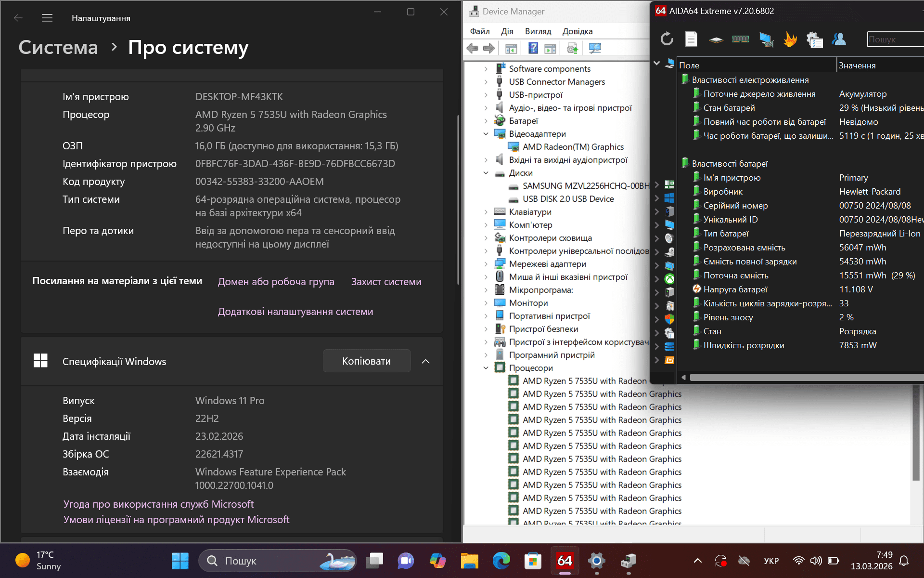924x578 pixels.
Task: Open Додаткові налаштування системи link
Action: click(x=295, y=312)
